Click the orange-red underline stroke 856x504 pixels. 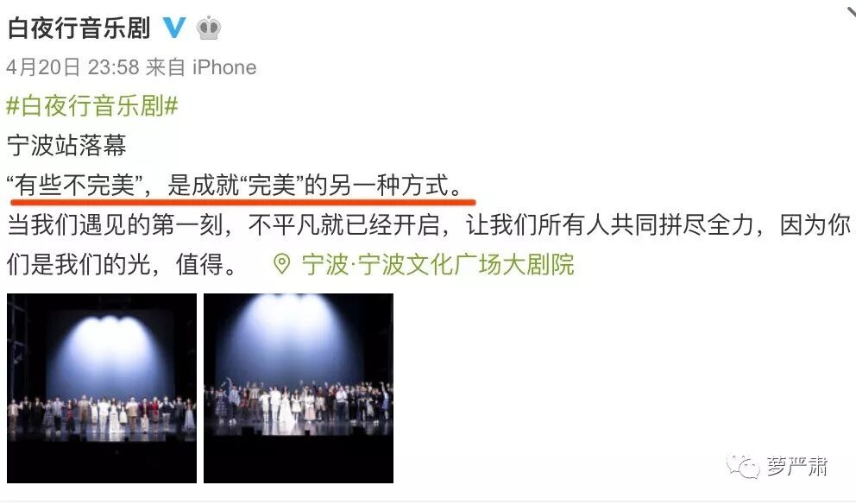tap(243, 202)
